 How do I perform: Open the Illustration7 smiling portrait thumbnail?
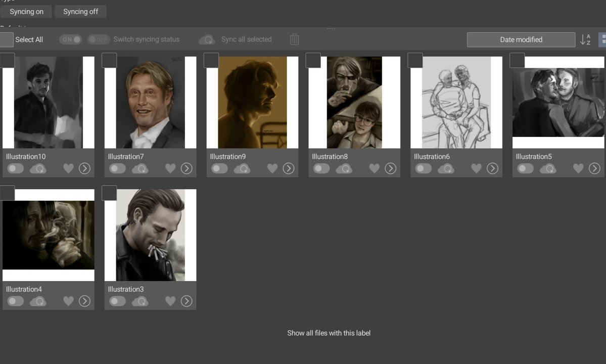(x=150, y=103)
